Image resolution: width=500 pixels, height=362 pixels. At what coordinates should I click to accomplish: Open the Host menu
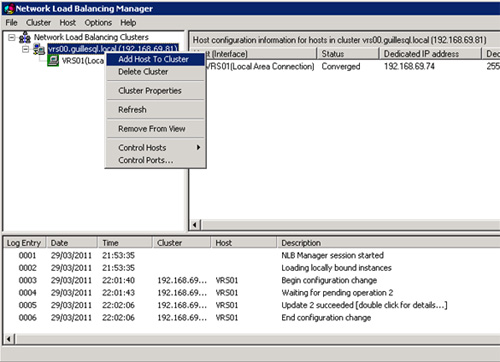68,23
